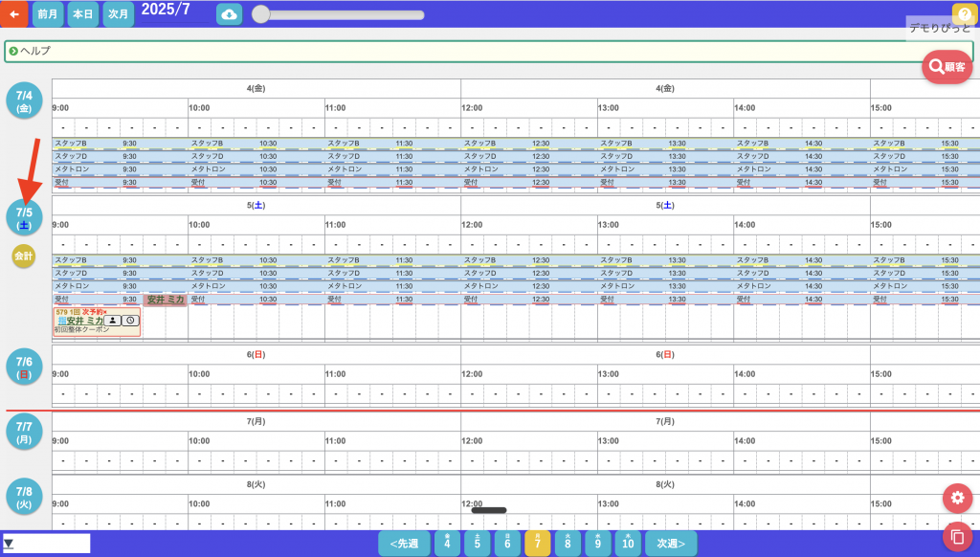The width and height of the screenshot is (980, 557).
Task: Select the 7/7 (月) date circle
Action: click(24, 432)
